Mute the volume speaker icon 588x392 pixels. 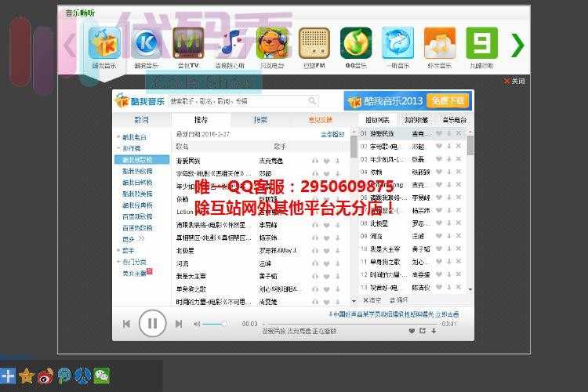click(197, 324)
